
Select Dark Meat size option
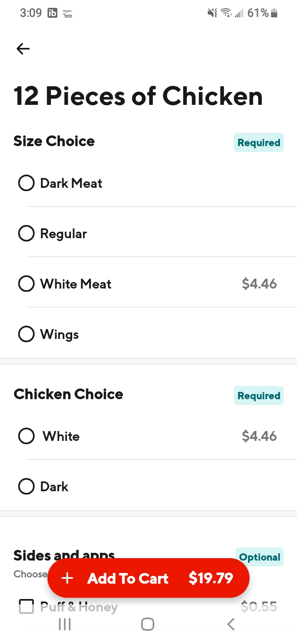(x=26, y=183)
